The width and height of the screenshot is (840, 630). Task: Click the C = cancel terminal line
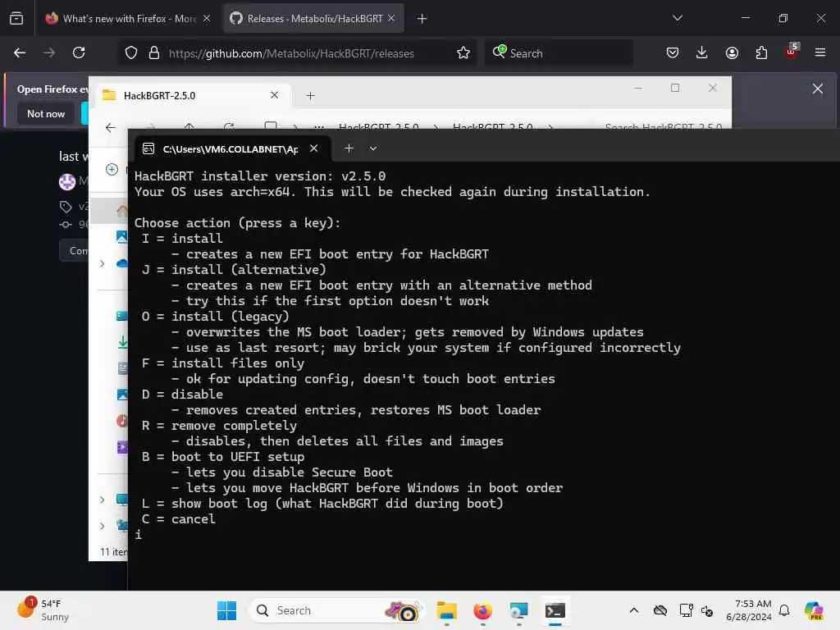tap(178, 519)
